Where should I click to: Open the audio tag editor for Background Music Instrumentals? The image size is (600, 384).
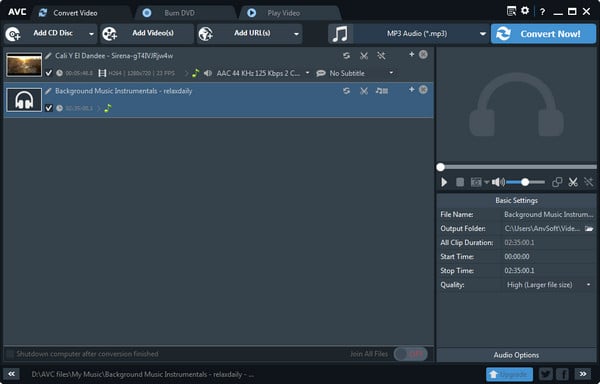click(382, 91)
